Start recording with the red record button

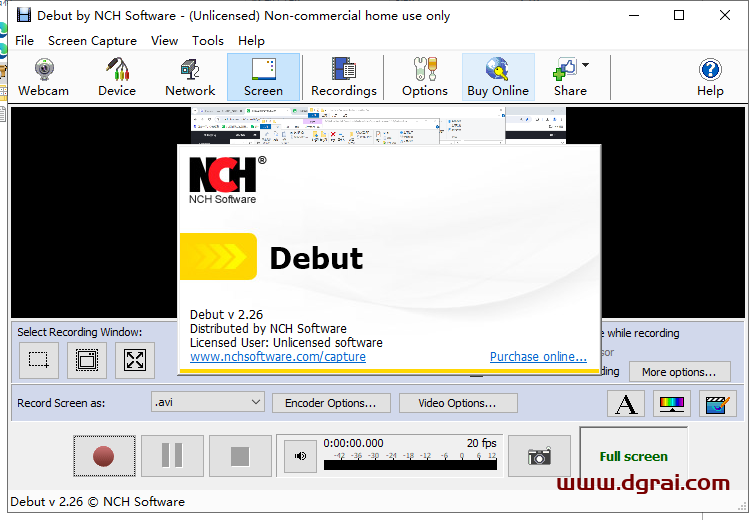click(104, 456)
